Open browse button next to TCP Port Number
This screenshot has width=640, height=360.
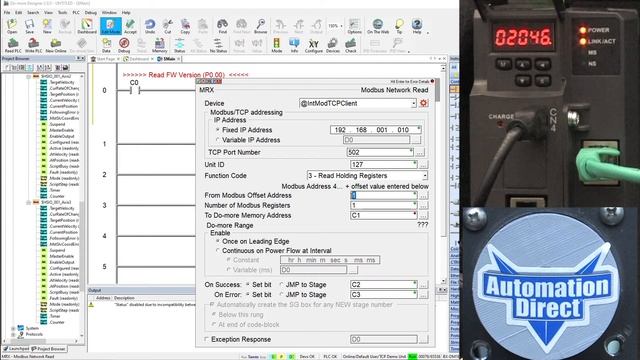coord(420,152)
